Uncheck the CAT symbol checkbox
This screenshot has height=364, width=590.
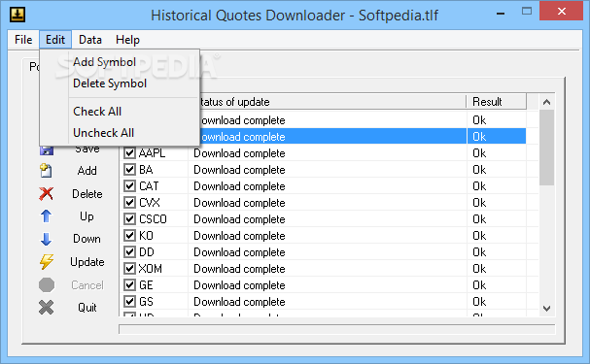click(130, 186)
